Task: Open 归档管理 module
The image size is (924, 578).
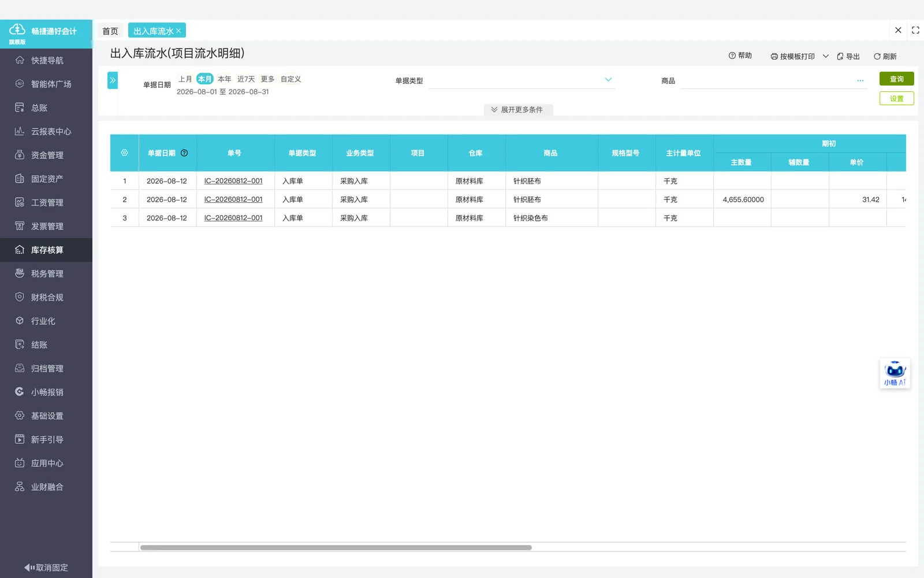Action: pyautogui.click(x=46, y=368)
